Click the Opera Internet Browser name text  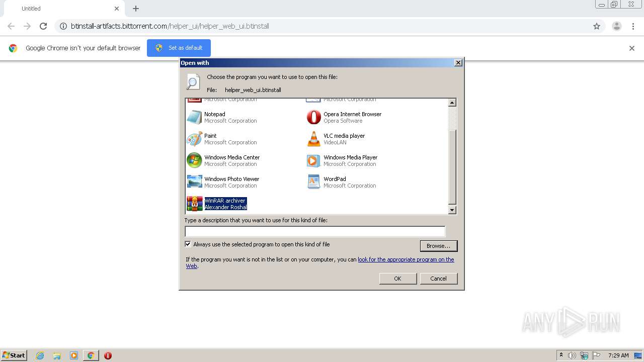352,114
